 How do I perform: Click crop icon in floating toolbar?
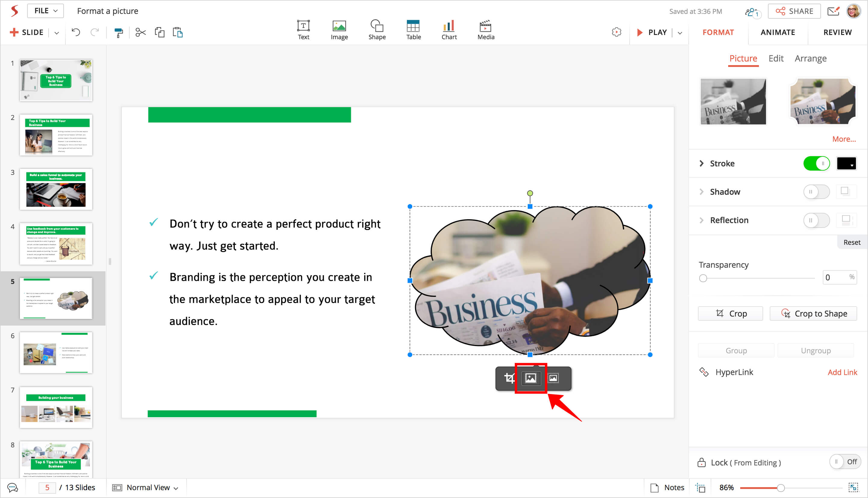point(509,378)
